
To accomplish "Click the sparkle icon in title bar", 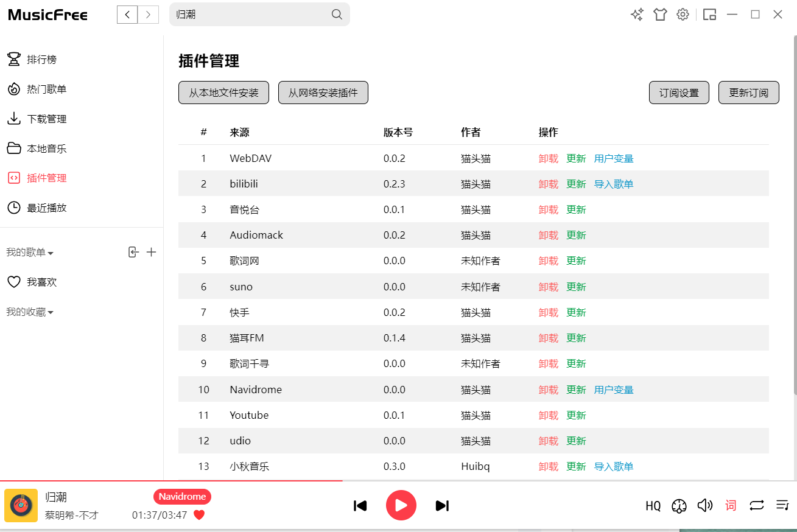I will (x=637, y=15).
